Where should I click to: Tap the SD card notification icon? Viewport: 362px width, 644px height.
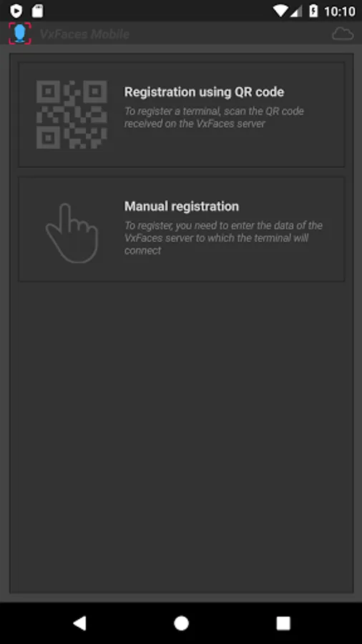pos(37,11)
